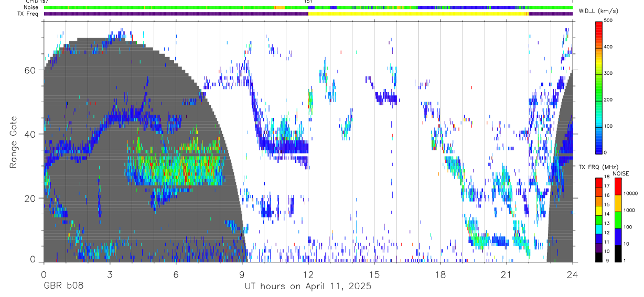Click the '400' label on the width color bar
Screen dimensions: 644x297
(x=609, y=47)
